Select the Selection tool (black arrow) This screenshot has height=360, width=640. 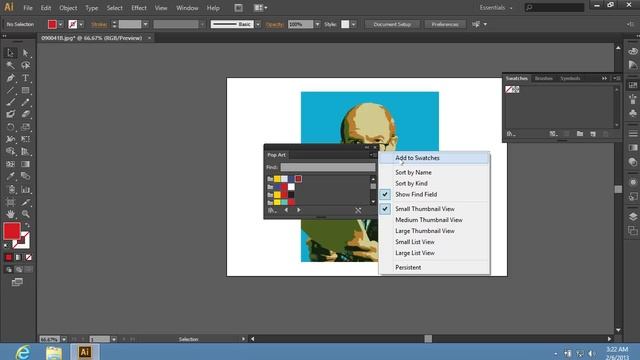11,53
